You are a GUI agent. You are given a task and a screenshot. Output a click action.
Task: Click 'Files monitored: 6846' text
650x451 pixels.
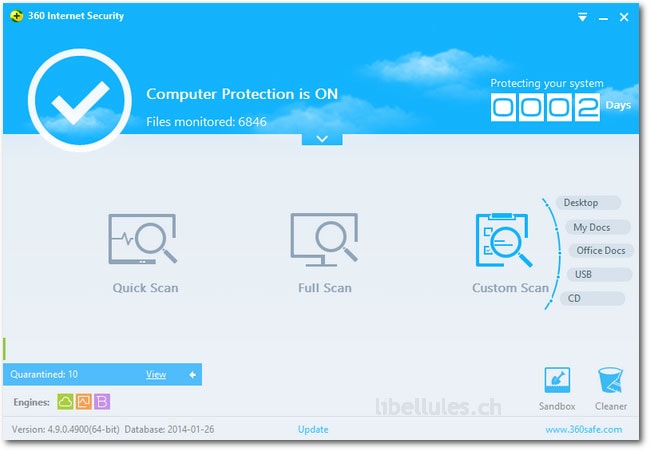(206, 122)
